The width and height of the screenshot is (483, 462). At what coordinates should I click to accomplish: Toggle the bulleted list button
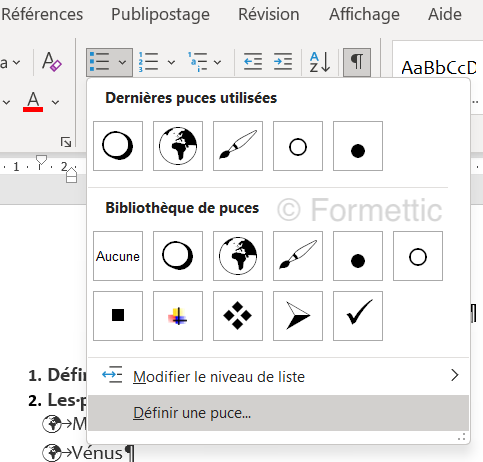point(100,62)
